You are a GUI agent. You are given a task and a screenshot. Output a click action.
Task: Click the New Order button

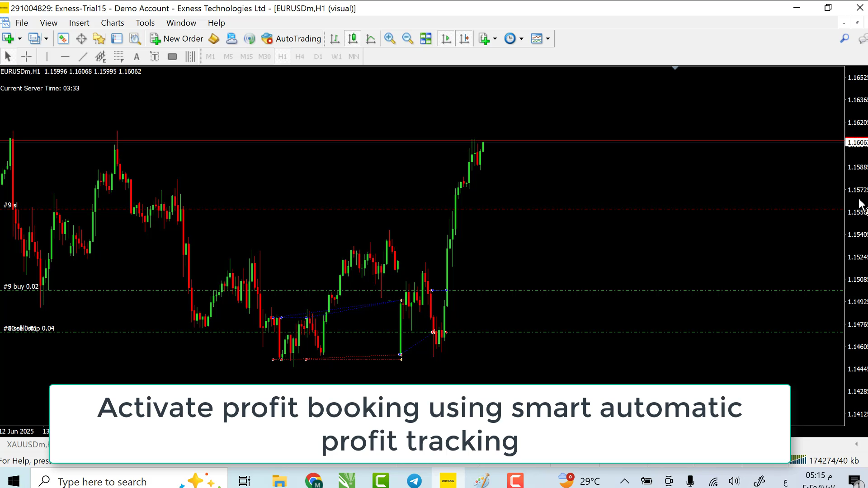[177, 39]
